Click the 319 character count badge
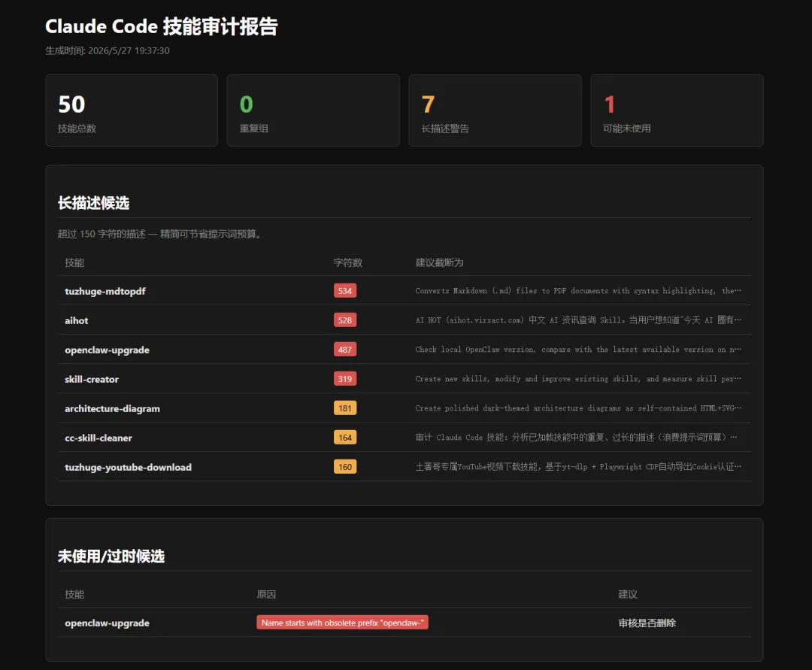 [345, 379]
